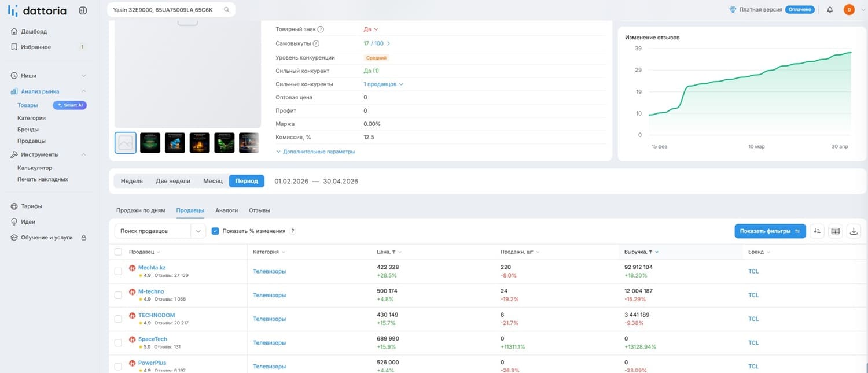Open Дашборд in the sidebar

34,31
